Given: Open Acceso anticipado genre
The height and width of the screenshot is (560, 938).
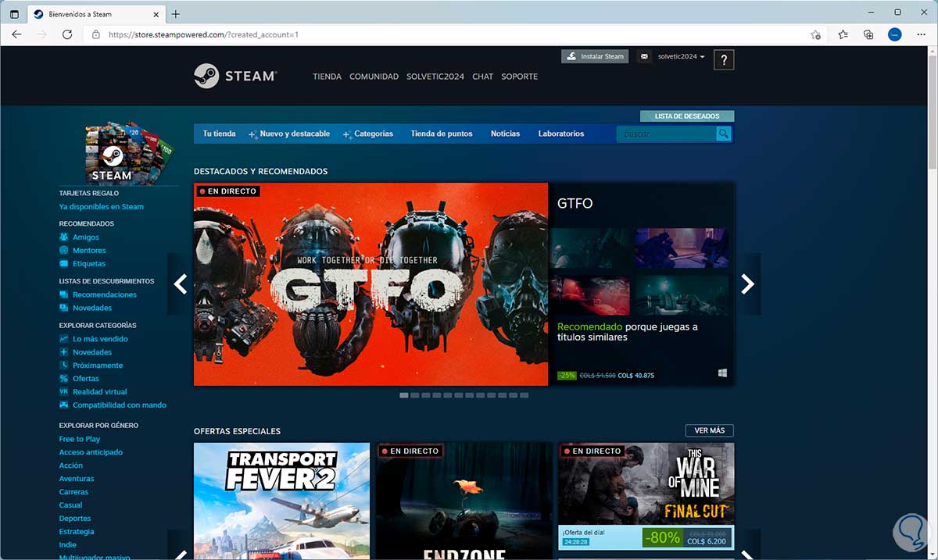Looking at the screenshot, I should click(91, 452).
